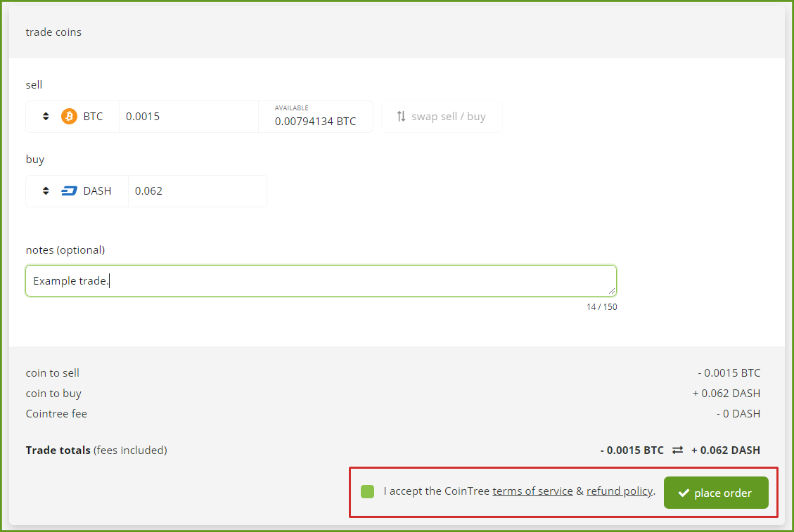This screenshot has width=794, height=532.
Task: Select the BTC label in sell row
Action: coord(93,117)
